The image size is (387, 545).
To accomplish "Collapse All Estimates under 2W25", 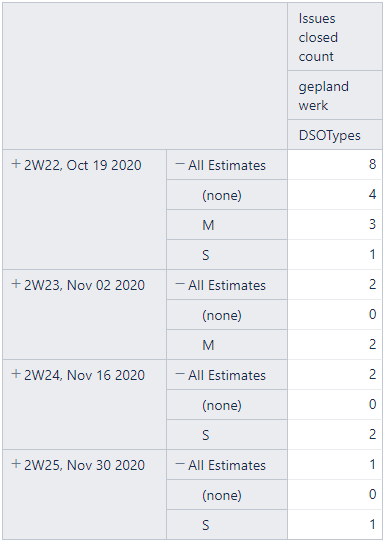I will pos(180,464).
